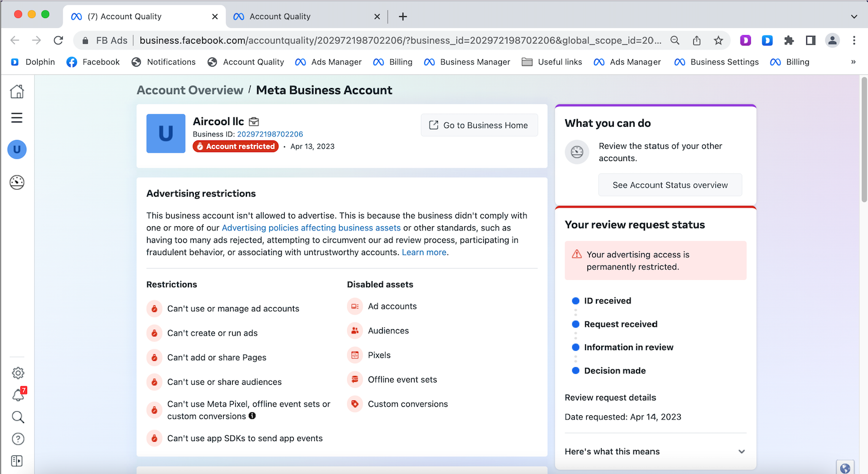Open the browser extensions puzzle icon

(789, 40)
